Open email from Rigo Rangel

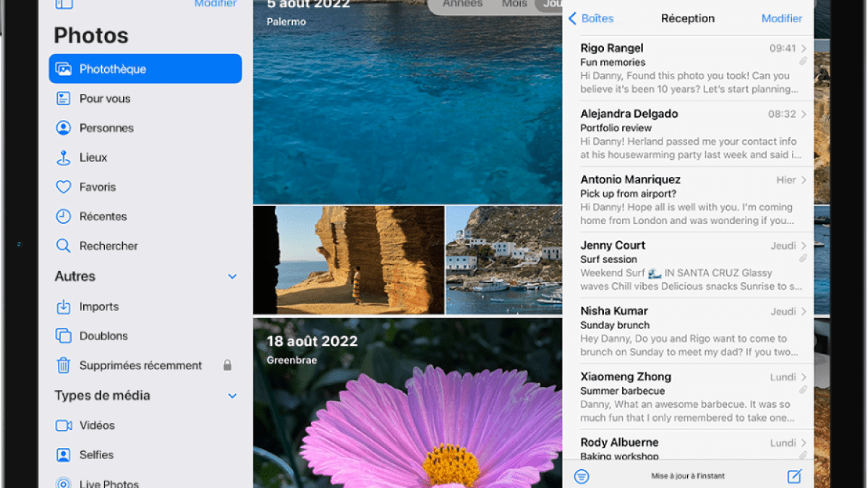pyautogui.click(x=687, y=69)
